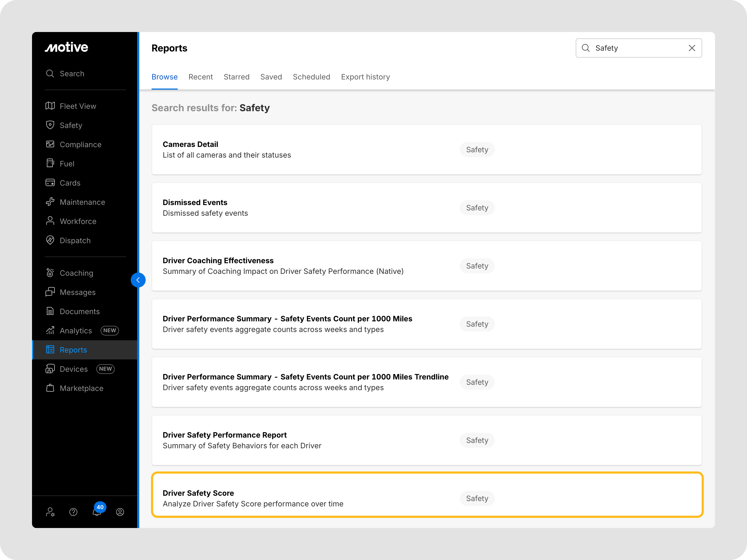Open Cameras Detail report
This screenshot has height=560, width=747.
pyautogui.click(x=190, y=144)
